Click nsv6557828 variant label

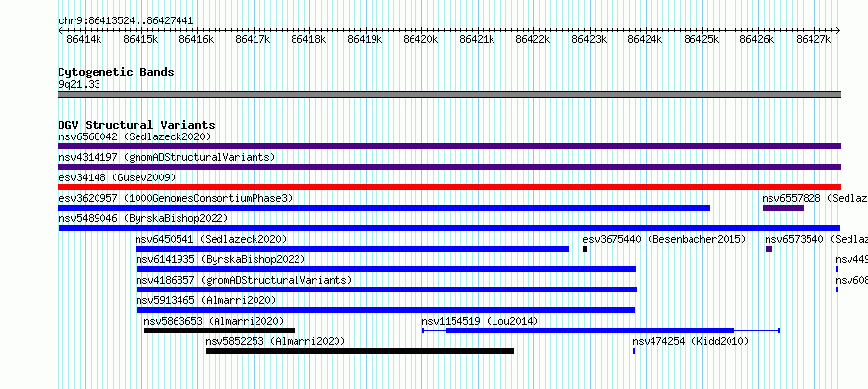point(815,198)
